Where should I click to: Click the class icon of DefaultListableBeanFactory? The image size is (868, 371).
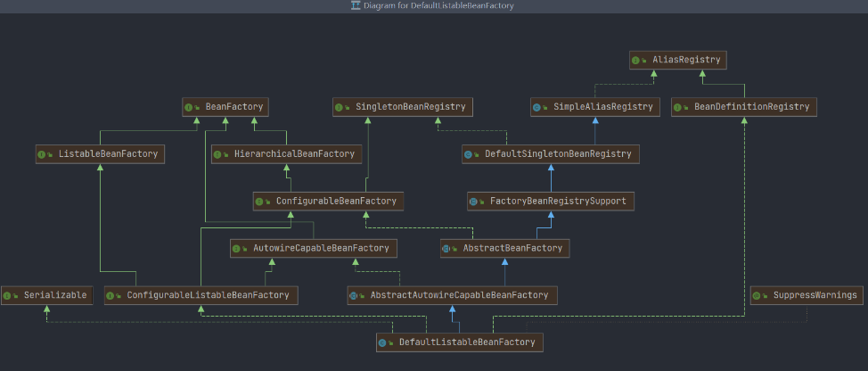click(x=382, y=342)
